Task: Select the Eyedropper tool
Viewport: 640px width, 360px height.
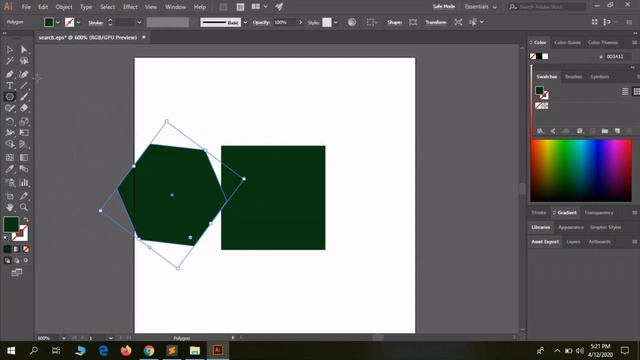Action: click(x=9, y=169)
